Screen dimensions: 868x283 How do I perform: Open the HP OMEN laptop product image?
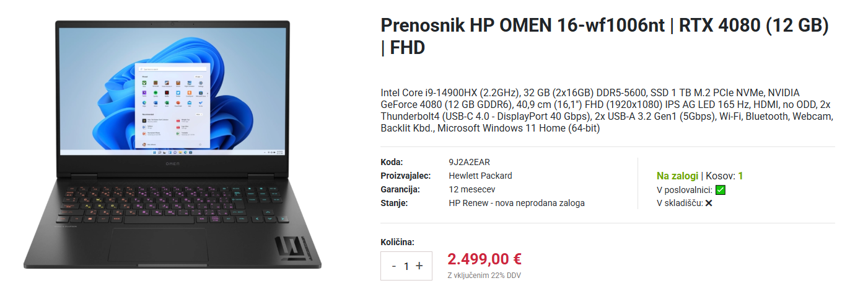(x=173, y=144)
